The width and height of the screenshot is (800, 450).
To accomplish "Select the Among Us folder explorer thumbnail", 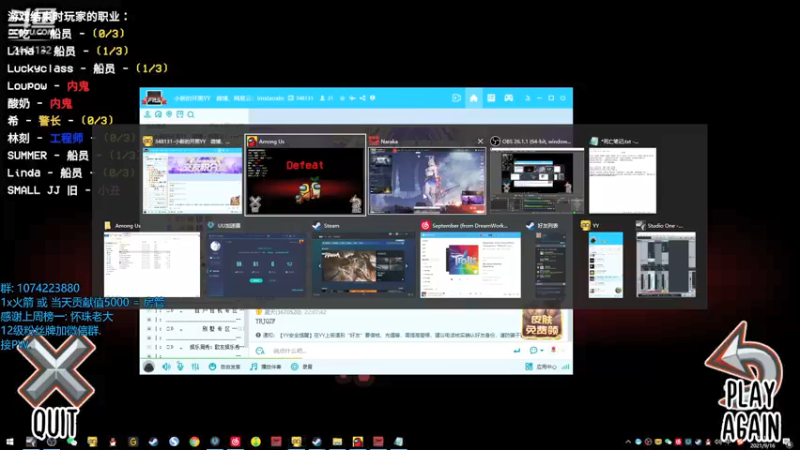I will click(152, 264).
